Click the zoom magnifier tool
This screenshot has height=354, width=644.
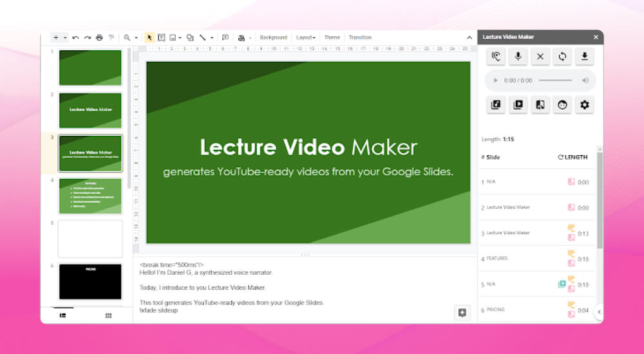pyautogui.click(x=127, y=37)
